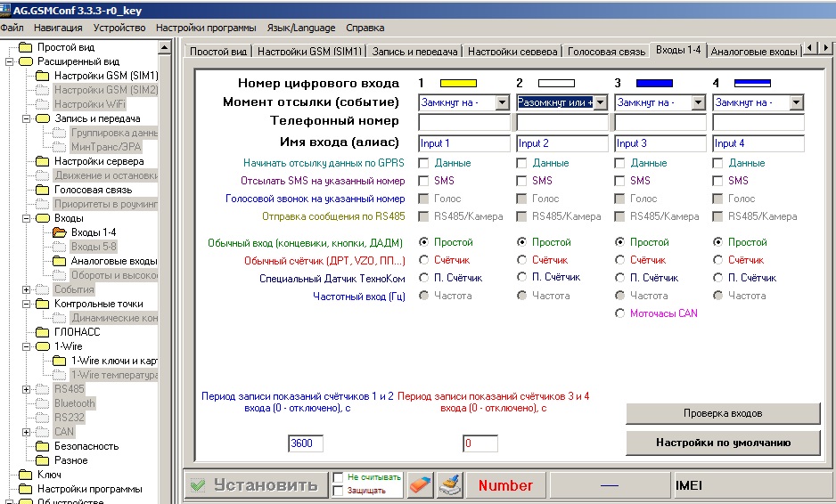The height and width of the screenshot is (504, 836).
Task: Collapse the Расширенный вид tree node
Action: coord(10,61)
